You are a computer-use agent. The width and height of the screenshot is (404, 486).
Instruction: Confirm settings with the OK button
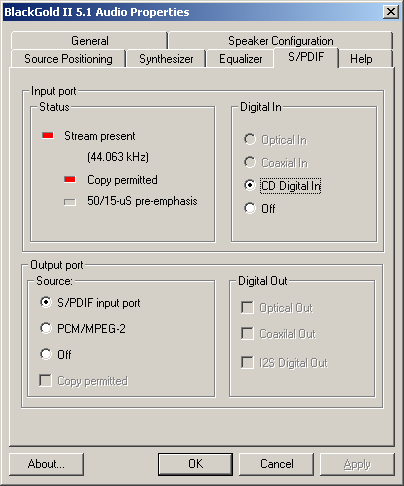pos(195,464)
